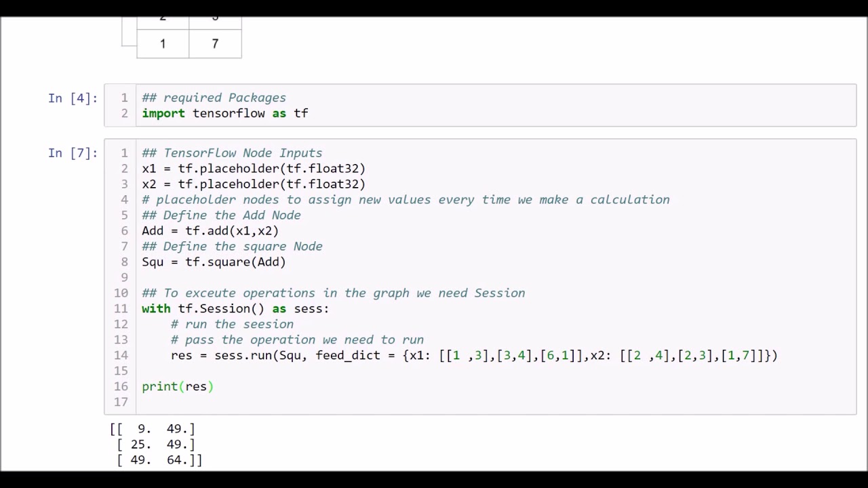Click the '## To exceute operations' comment line
Screen dimensions: 868x488
[334, 293]
